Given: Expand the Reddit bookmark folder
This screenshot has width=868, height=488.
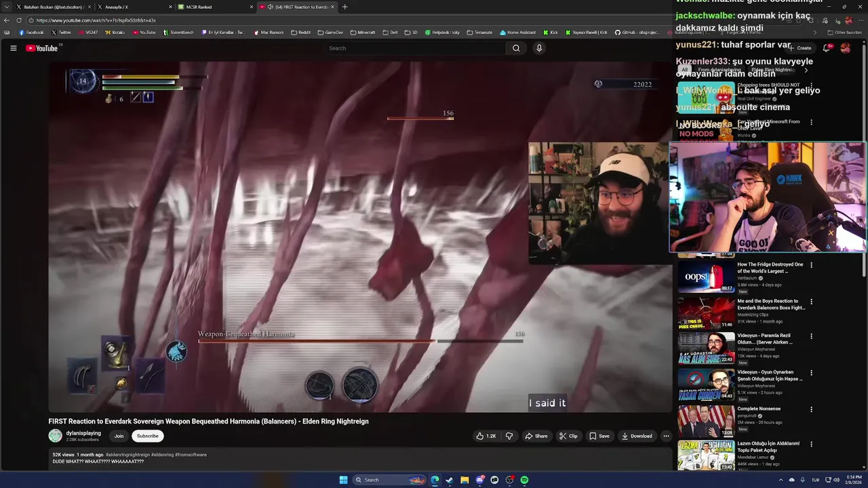Looking at the screenshot, I should tap(300, 33).
